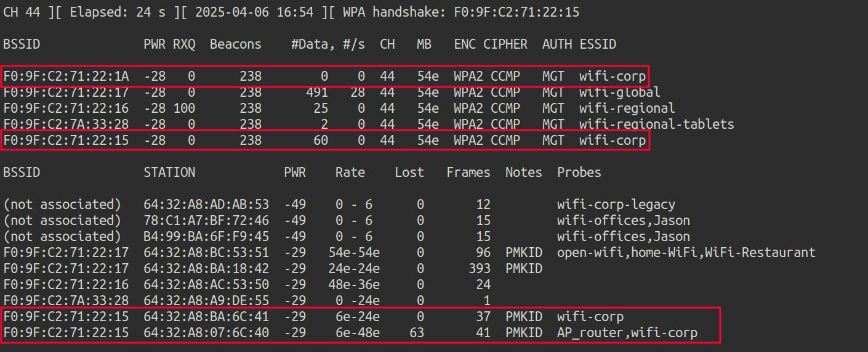
Task: Select station MAC B4:99:BA:6F:F9:45
Action: [206, 237]
